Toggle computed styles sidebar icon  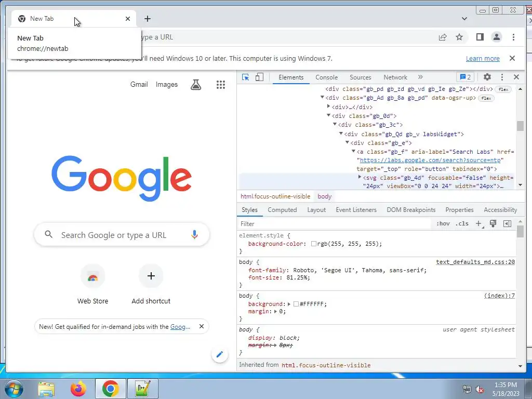tap(507, 223)
